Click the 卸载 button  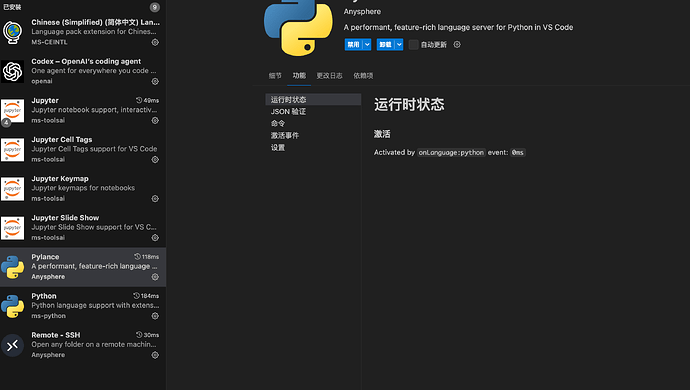(385, 44)
